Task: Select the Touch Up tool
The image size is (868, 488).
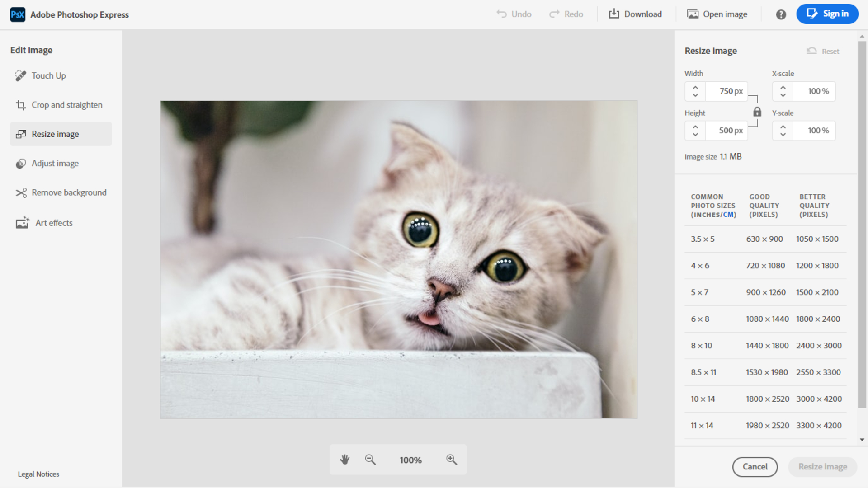Action: pos(48,75)
